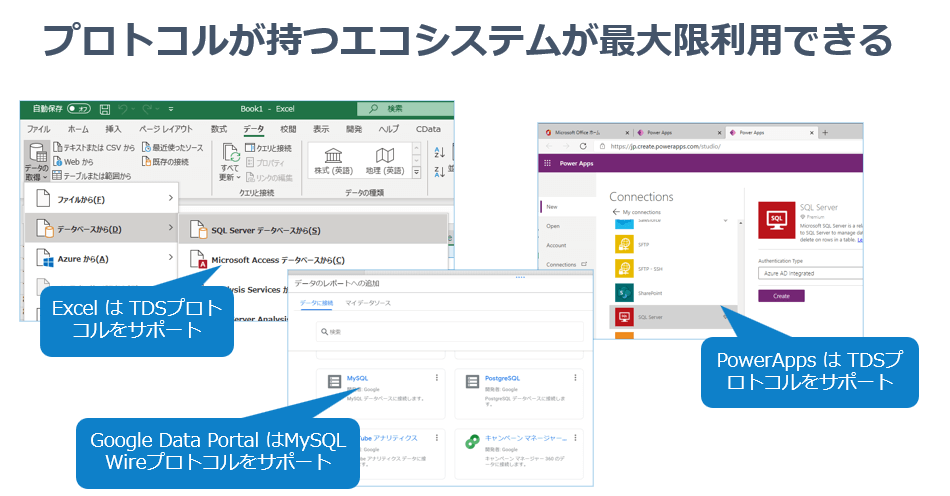The height and width of the screenshot is (496, 950).
Task: Select Account in Power Apps sidebar
Action: [x=556, y=245]
